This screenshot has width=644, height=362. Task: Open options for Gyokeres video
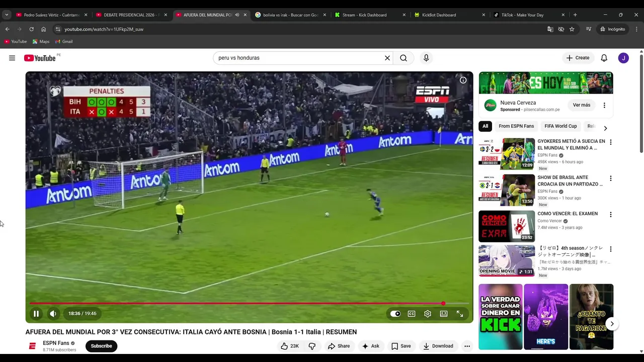(x=611, y=142)
